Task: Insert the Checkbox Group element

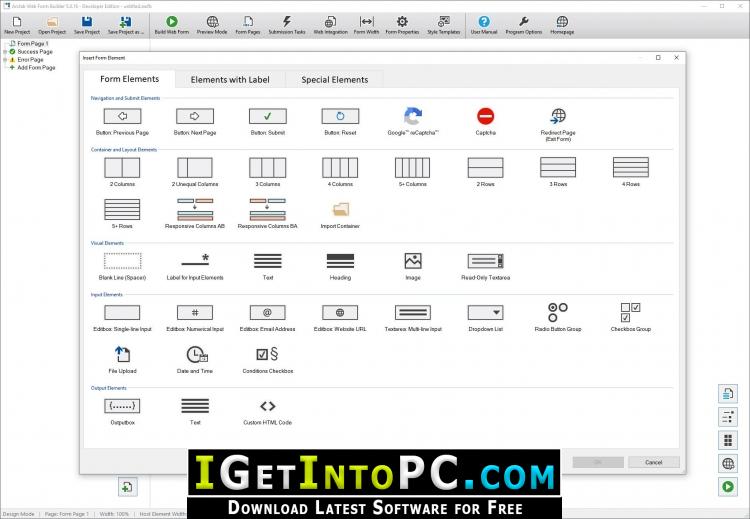Action: (x=630, y=317)
